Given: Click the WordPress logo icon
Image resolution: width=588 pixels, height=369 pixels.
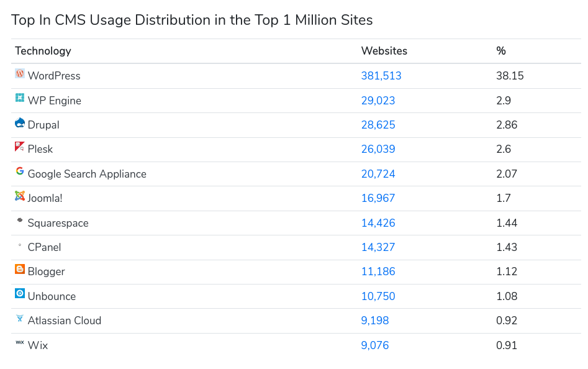Looking at the screenshot, I should click(x=19, y=75).
